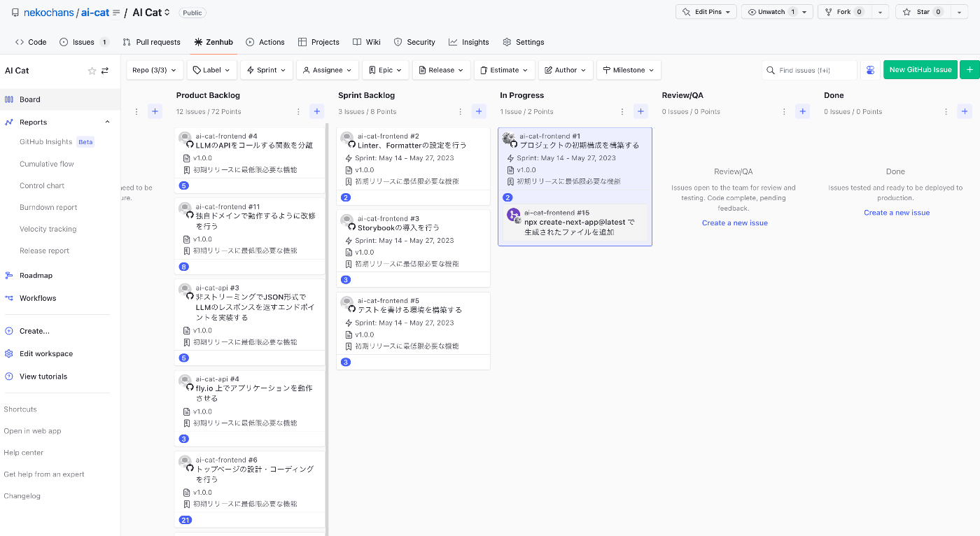Image resolution: width=980 pixels, height=536 pixels.
Task: Open the Edit Pins dropdown
Action: (706, 12)
